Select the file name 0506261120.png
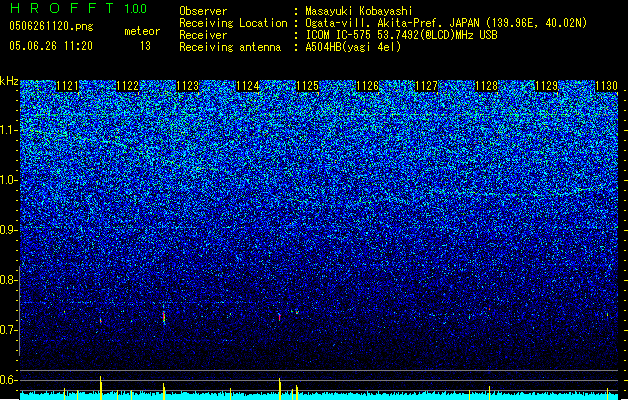This screenshot has height=400, width=629. (51, 26)
